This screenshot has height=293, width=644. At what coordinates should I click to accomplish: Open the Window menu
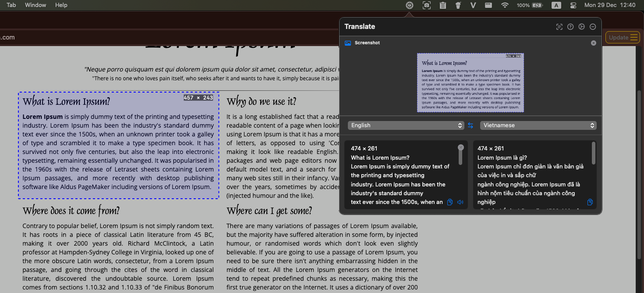point(35,5)
